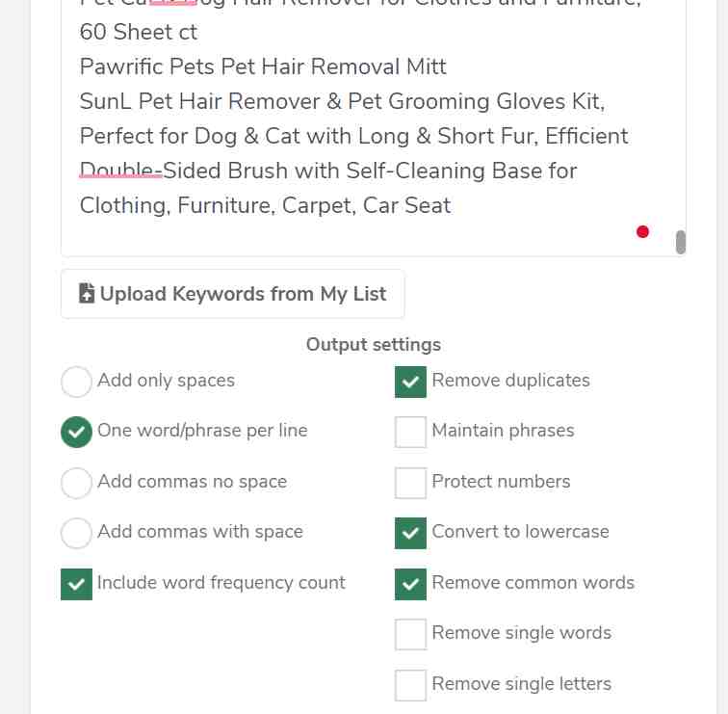Enable Maintain phrases checkbox

click(x=410, y=432)
